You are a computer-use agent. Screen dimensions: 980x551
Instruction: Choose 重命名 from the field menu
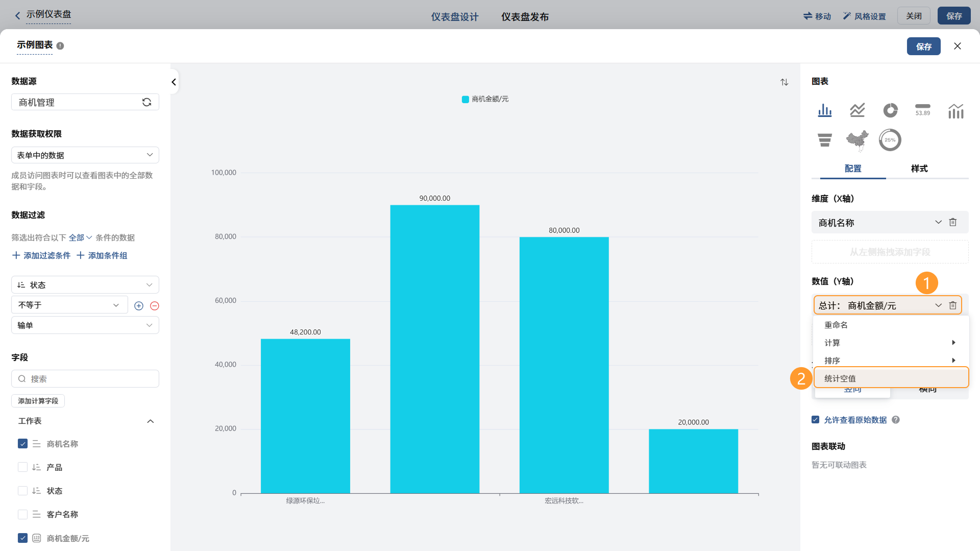pyautogui.click(x=891, y=325)
